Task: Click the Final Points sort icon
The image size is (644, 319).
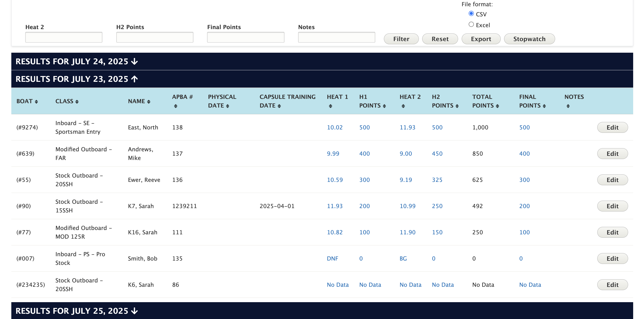Action: pos(544,106)
